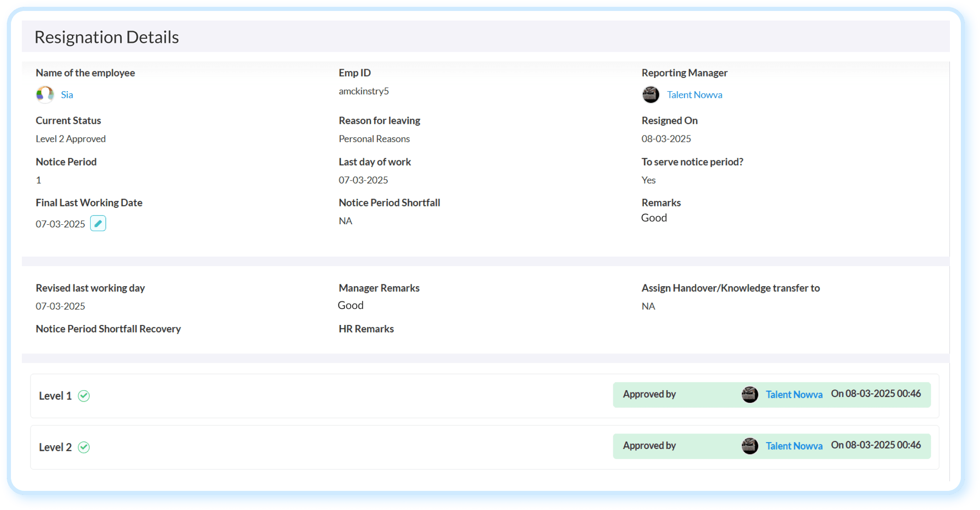Click the NA value under Notice Period Shortfall
980x510 pixels.
point(345,221)
